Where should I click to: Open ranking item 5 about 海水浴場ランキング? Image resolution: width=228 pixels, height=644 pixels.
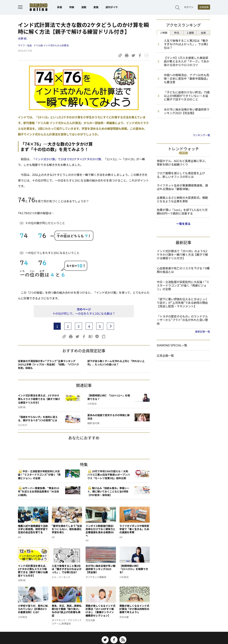click(x=186, y=111)
